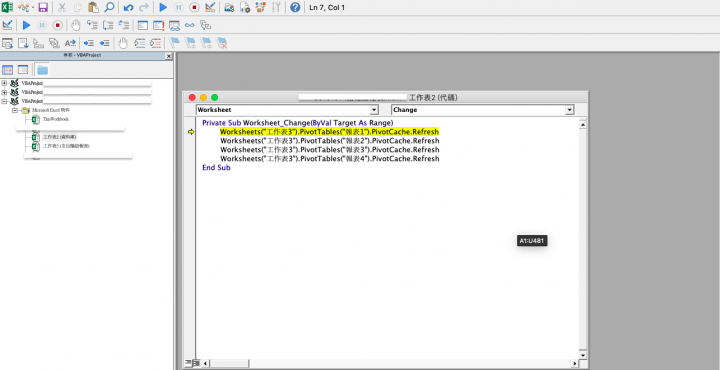Comment Block the selected lines
Image resolution: width=720 pixels, height=370 pixels.
[x=140, y=43]
